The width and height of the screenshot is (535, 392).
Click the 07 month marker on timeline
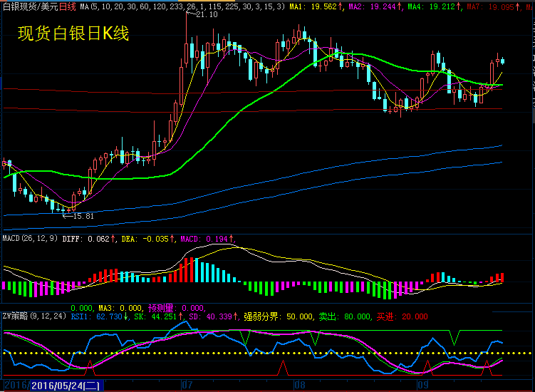(x=187, y=384)
